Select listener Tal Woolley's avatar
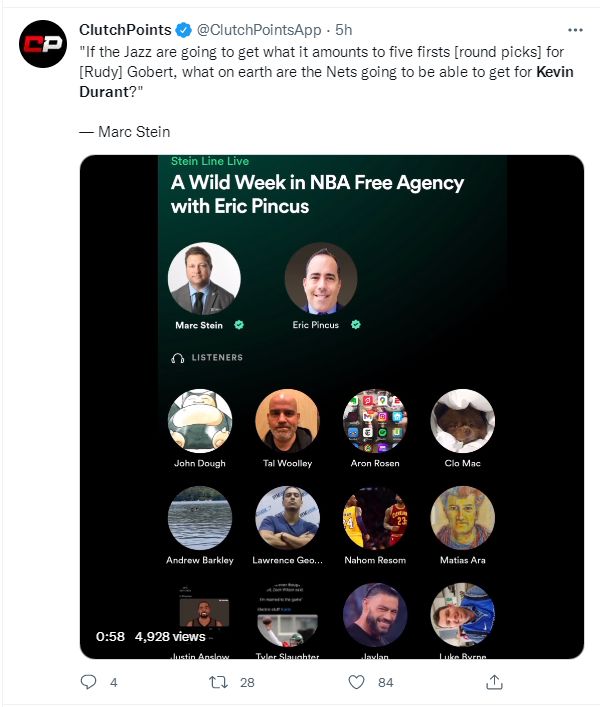The width and height of the screenshot is (600, 707). click(x=287, y=421)
